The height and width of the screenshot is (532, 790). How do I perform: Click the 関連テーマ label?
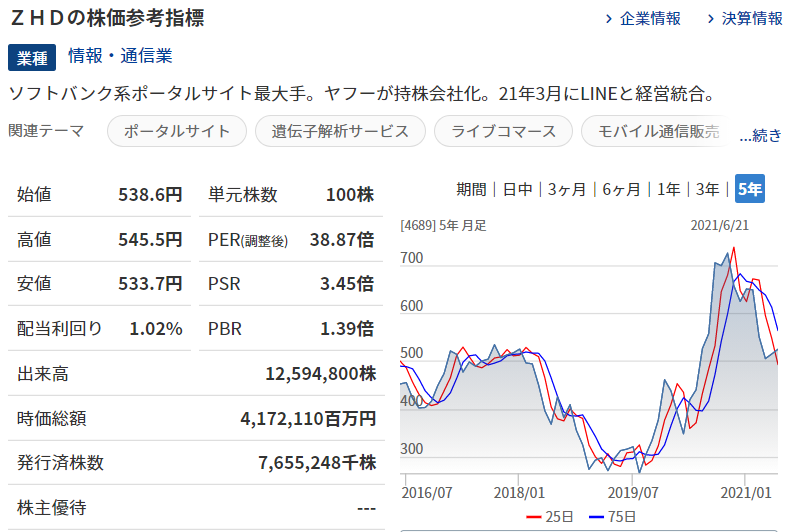click(46, 130)
